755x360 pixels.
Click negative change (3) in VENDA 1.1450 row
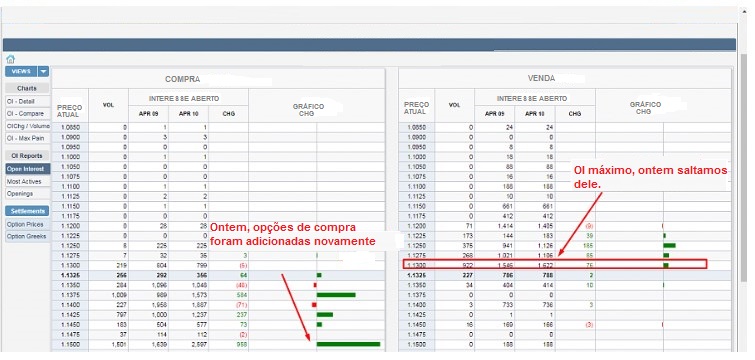point(588,325)
